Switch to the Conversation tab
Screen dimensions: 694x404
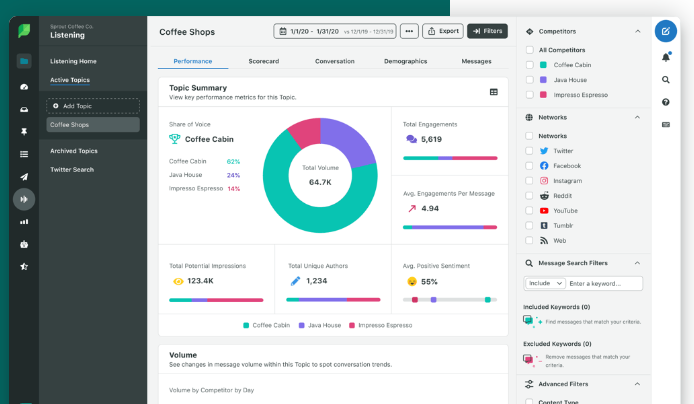335,61
